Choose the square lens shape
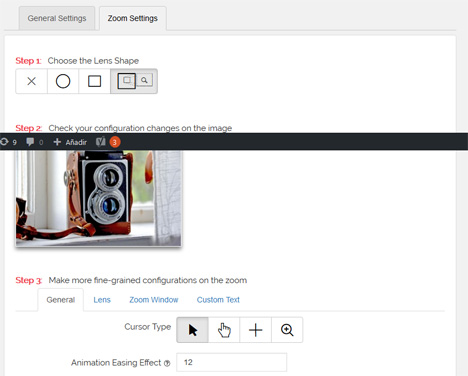Screen dimensions: 468x376 (x=94, y=81)
